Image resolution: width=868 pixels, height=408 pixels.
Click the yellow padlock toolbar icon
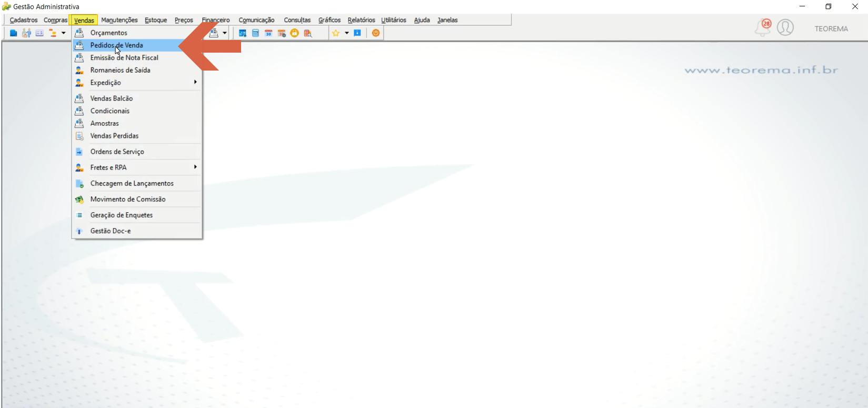(x=295, y=33)
